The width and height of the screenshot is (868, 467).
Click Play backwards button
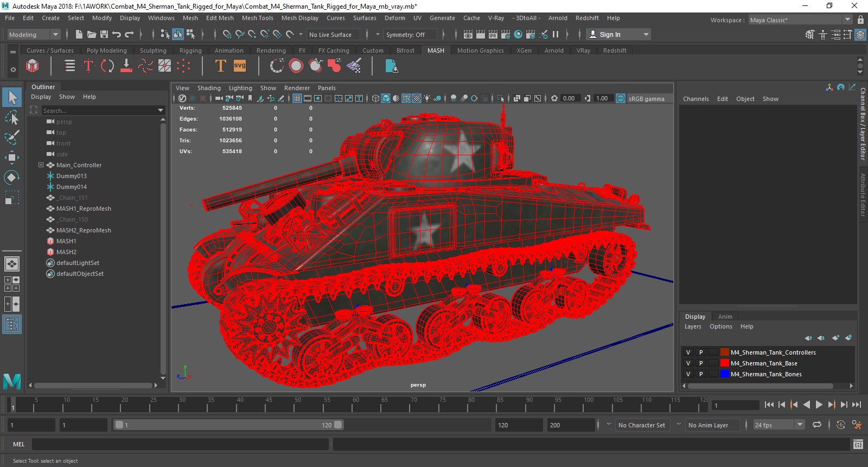click(x=807, y=405)
